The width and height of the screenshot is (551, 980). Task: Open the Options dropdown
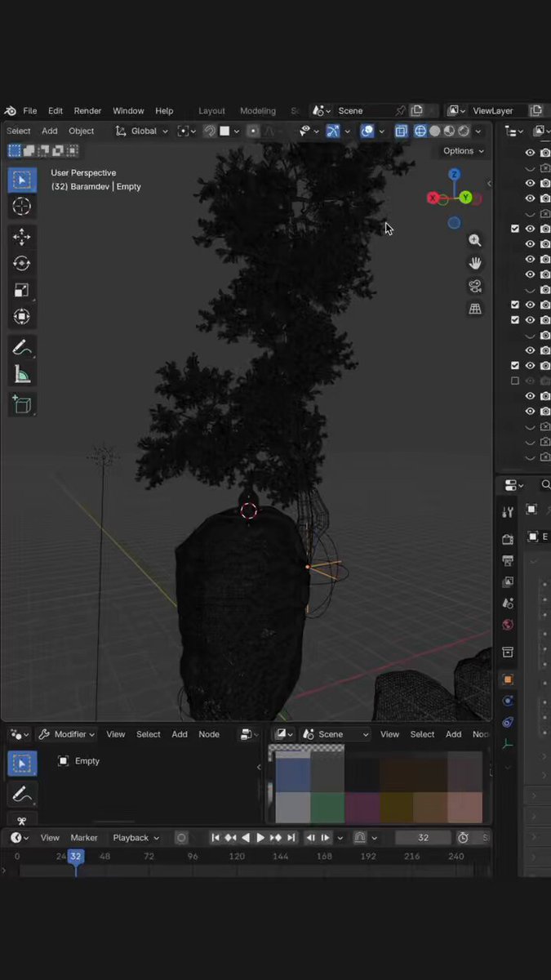pyautogui.click(x=463, y=151)
